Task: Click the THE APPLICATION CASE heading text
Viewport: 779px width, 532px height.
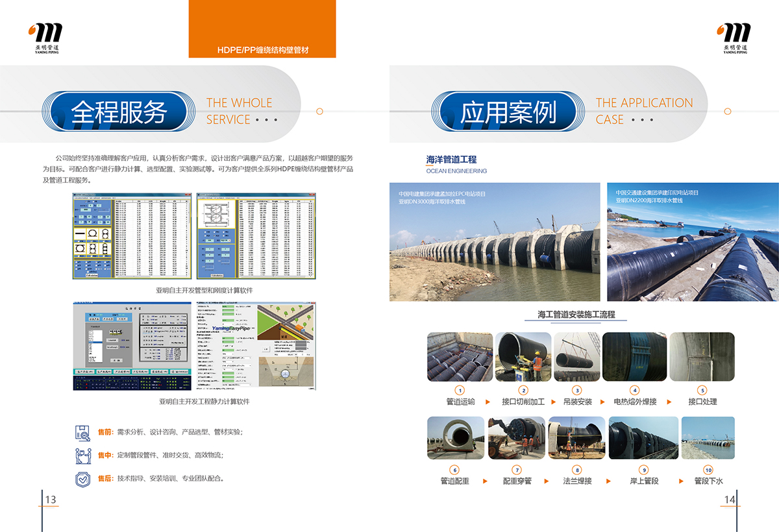Action: point(644,111)
